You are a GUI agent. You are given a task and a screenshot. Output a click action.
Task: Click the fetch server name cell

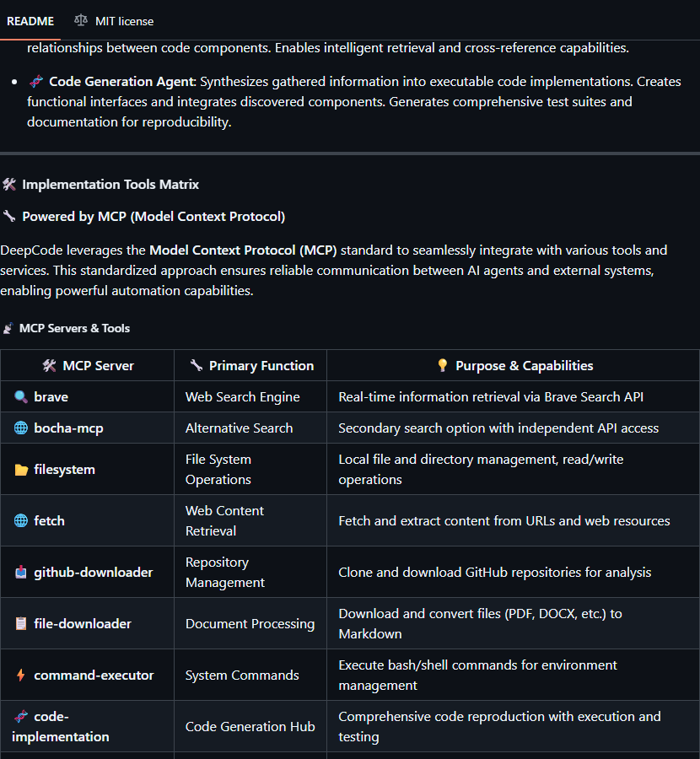coord(87,521)
